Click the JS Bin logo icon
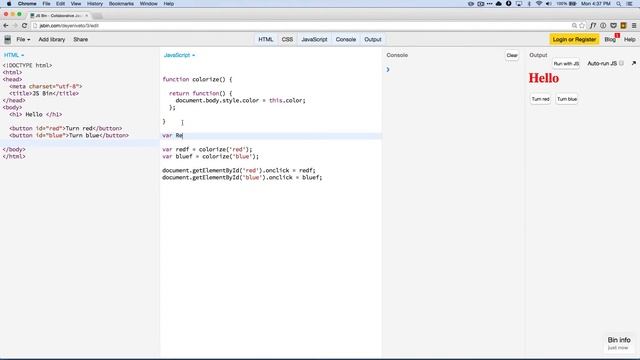Screen dimensions: 640x360 tap(7, 40)
